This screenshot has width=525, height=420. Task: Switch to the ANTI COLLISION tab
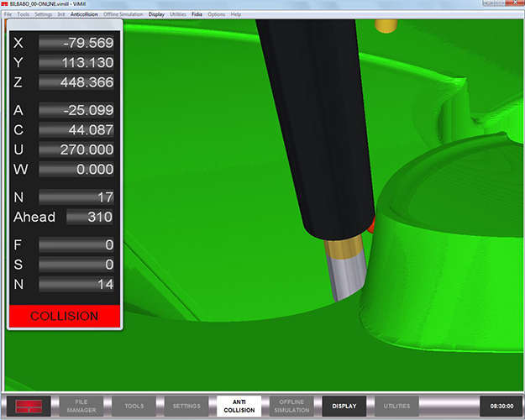click(x=239, y=406)
